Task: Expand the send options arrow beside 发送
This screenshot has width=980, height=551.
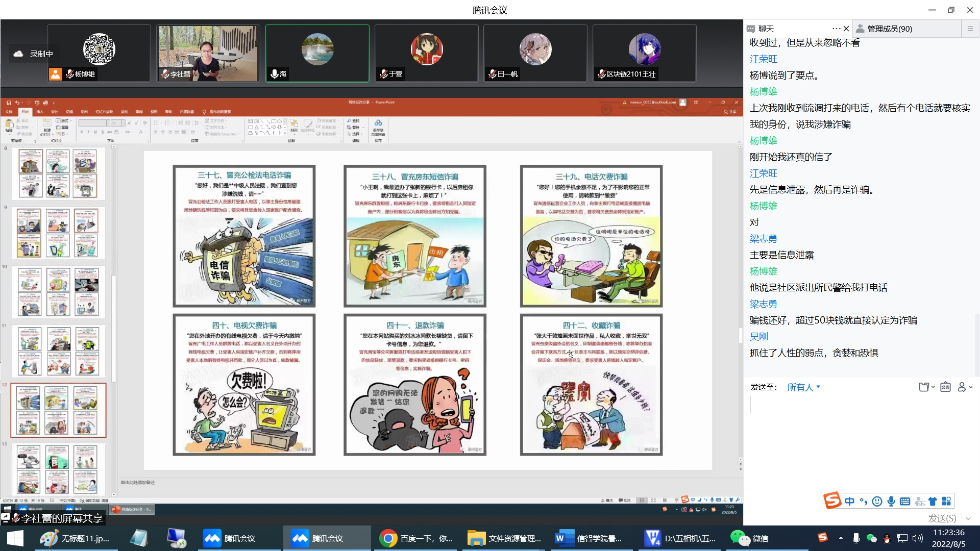Action: pos(968,518)
